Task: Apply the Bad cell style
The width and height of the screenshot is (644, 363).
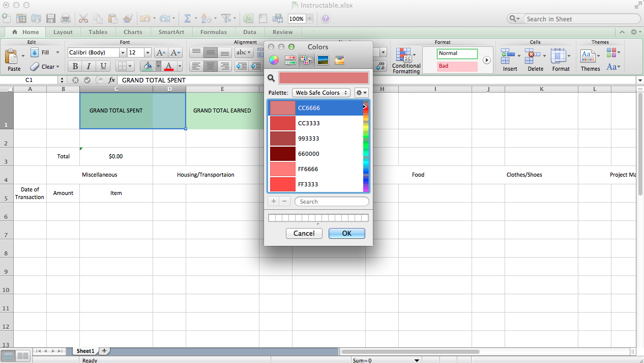Action: 457,66
